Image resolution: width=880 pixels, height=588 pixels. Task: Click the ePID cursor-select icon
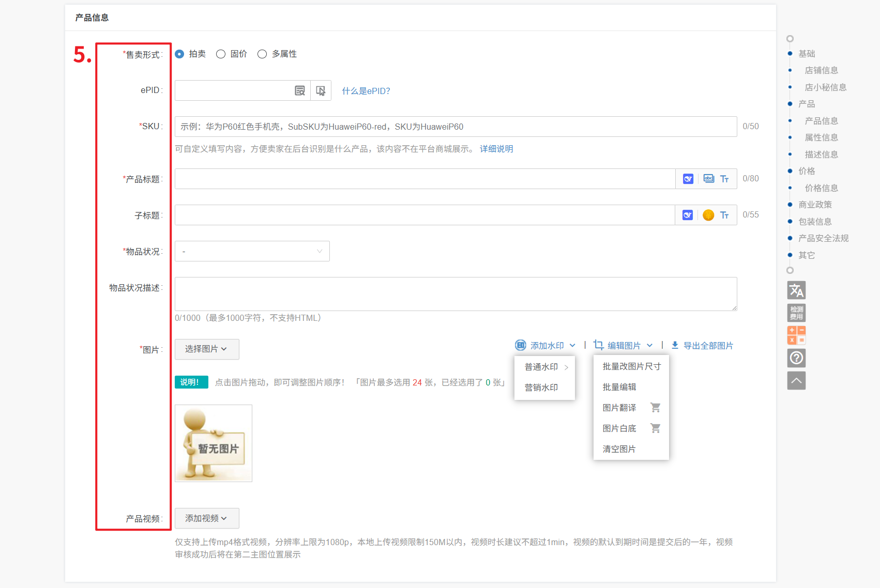pos(321,91)
